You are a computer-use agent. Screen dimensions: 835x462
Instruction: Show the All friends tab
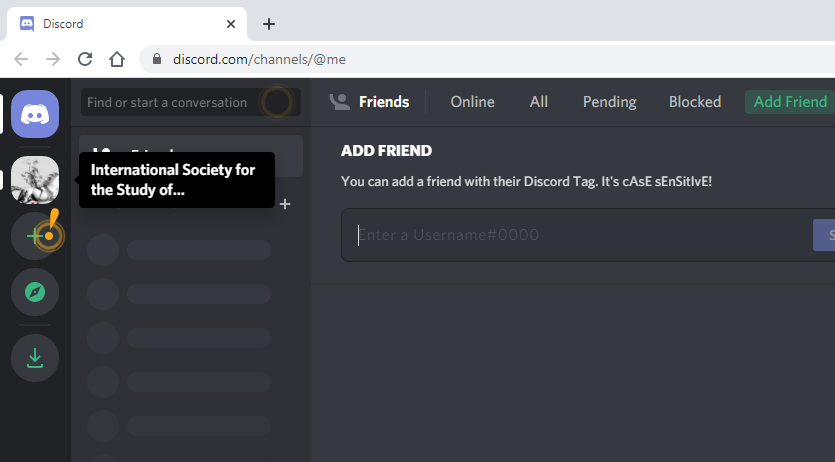[539, 102]
